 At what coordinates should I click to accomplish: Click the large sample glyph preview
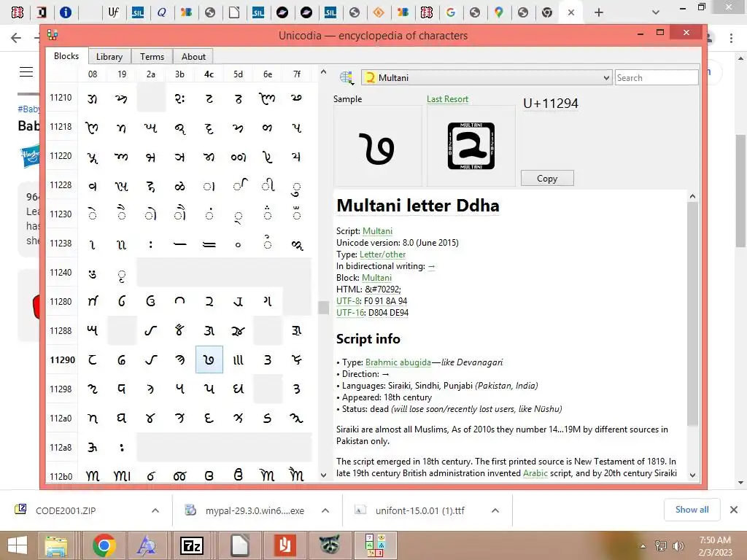coord(377,147)
